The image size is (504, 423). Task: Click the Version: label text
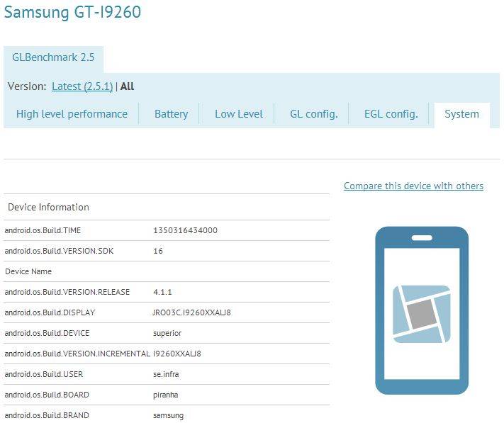pos(27,86)
